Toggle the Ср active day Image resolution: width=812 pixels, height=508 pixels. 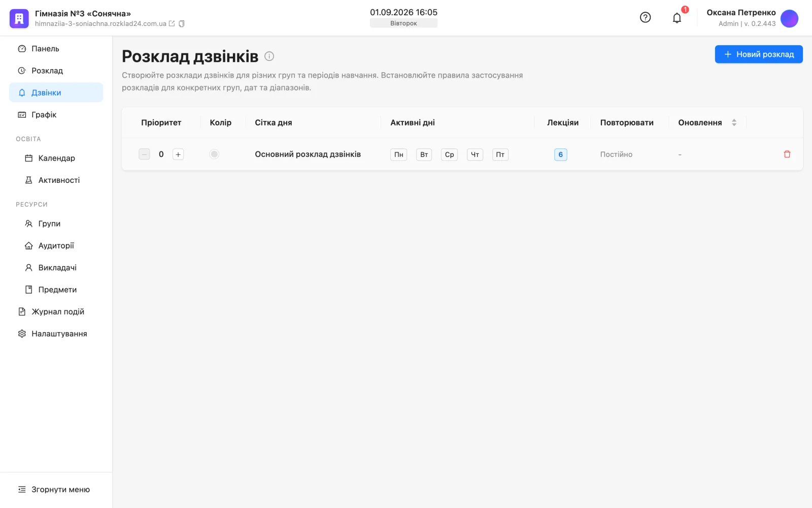450,154
